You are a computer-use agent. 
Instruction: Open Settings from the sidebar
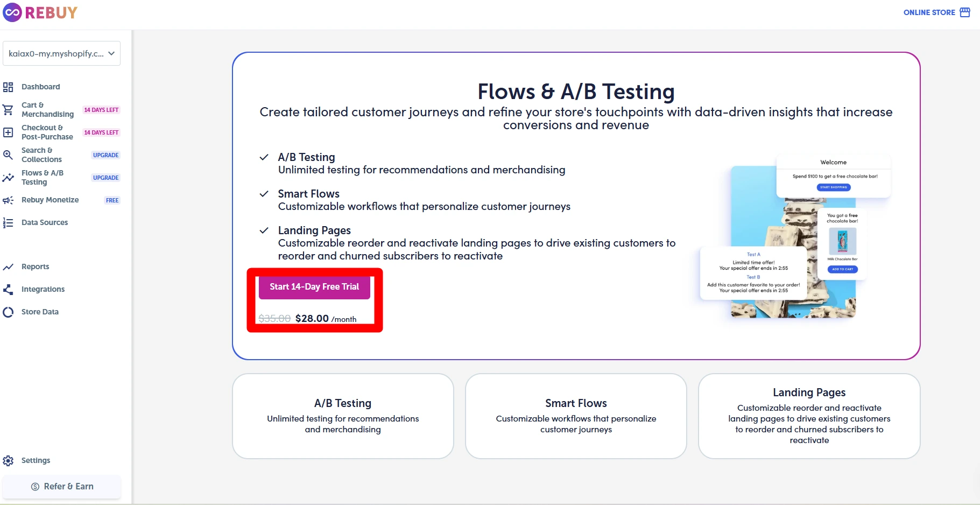(36, 460)
